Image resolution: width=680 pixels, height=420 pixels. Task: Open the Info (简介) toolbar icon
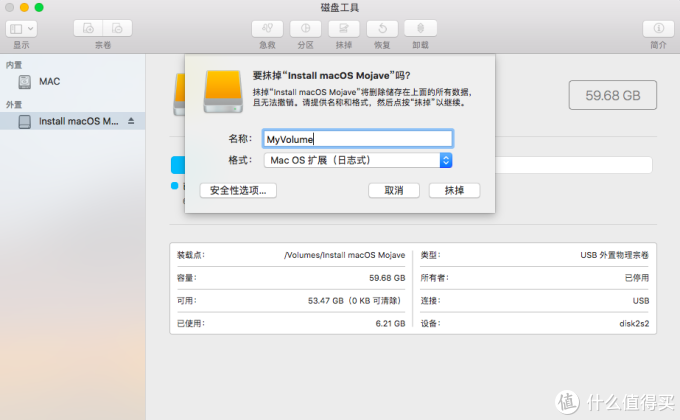click(658, 29)
